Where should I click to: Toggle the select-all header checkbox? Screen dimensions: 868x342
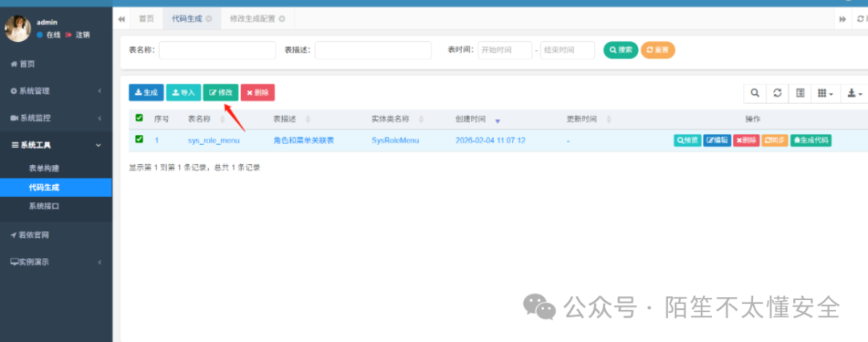click(x=139, y=117)
